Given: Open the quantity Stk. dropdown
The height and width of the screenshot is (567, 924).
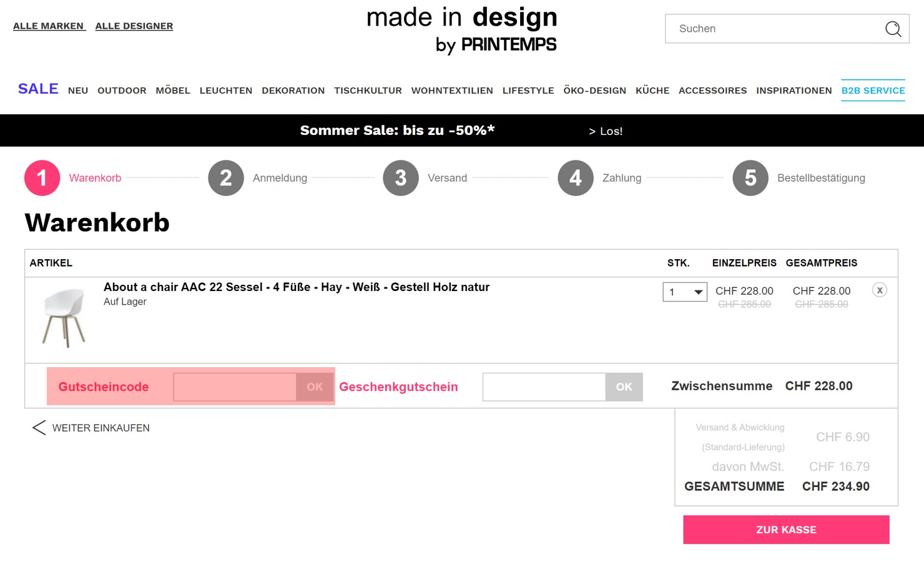Looking at the screenshot, I should click(x=685, y=292).
